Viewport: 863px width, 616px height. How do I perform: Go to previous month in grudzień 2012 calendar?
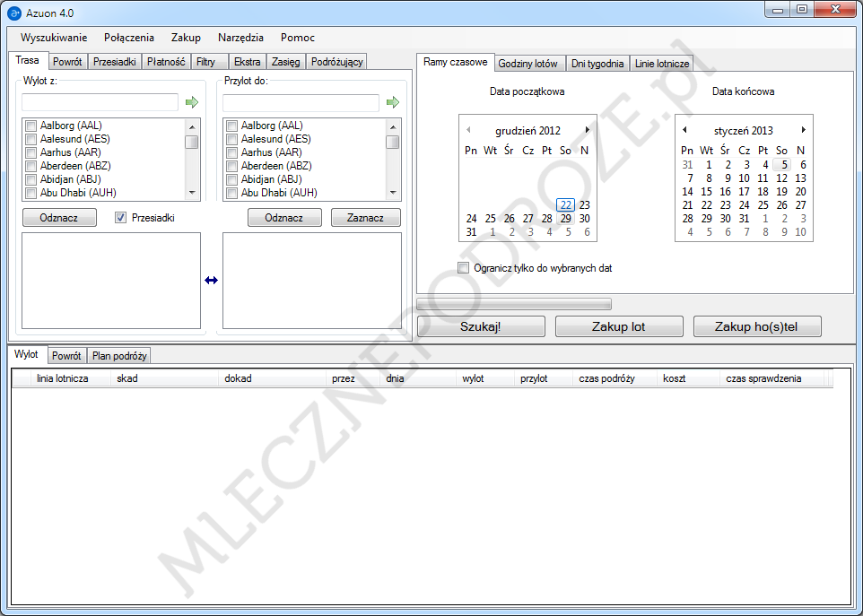coord(467,130)
